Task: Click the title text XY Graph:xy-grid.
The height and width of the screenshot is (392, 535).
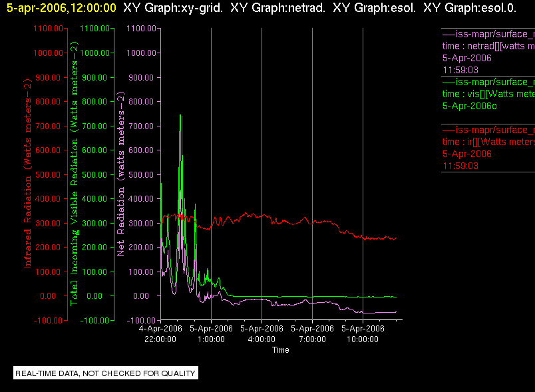Action: 173,8
